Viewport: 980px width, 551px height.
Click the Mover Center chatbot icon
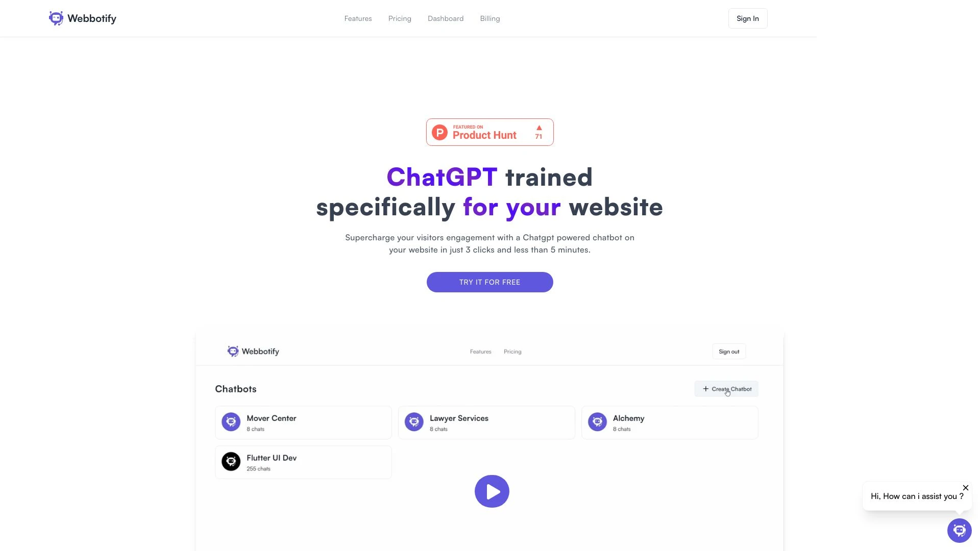[231, 422]
